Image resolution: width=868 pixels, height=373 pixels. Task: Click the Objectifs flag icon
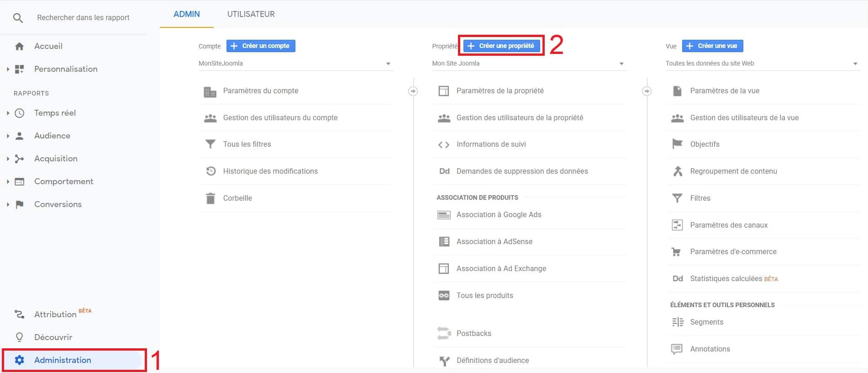[677, 144]
